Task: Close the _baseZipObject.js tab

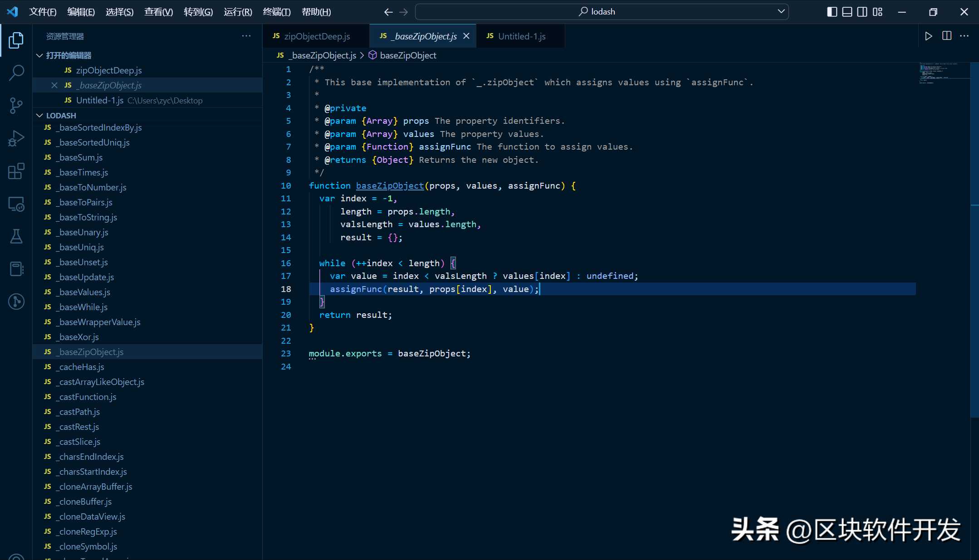Action: tap(466, 36)
